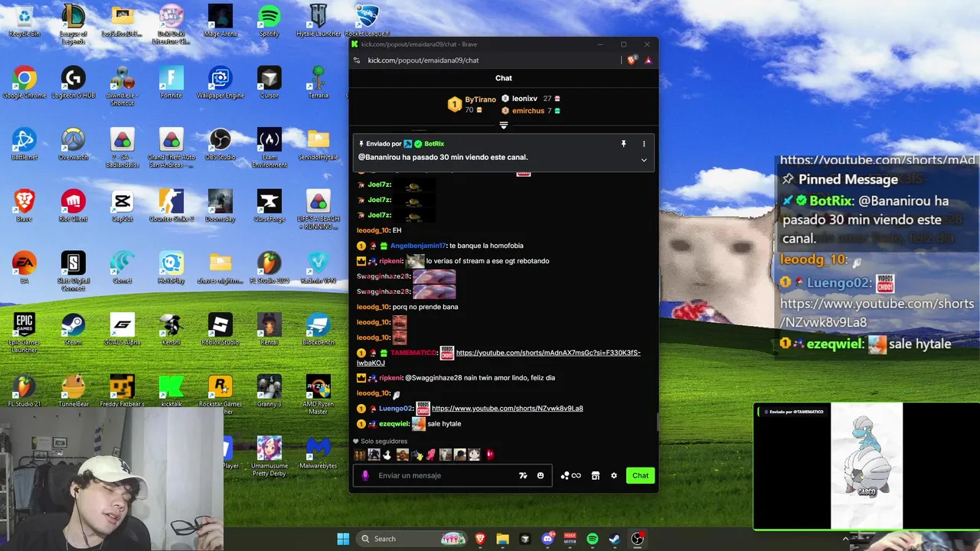Open Luengo02's youtube shorts NZvwk8v9La8 link
This screenshot has height=551, width=980.
(x=508, y=409)
